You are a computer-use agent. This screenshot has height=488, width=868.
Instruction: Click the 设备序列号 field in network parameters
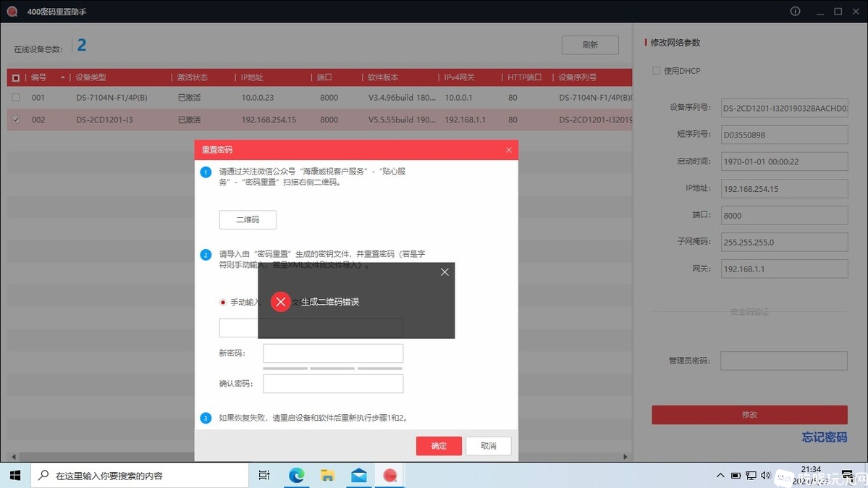[784, 108]
